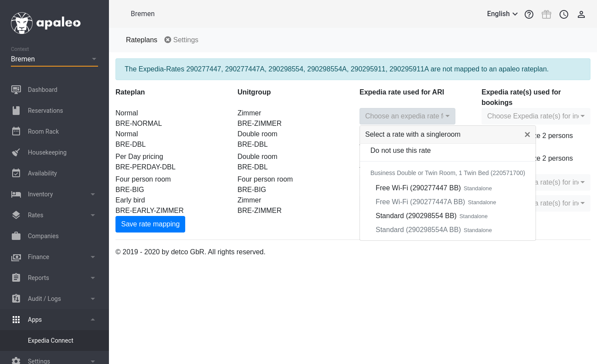Click the apaleo lion logo

click(x=22, y=23)
